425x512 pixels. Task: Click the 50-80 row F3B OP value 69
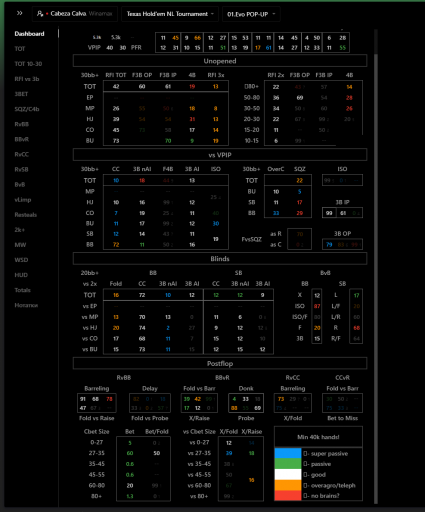point(300,98)
